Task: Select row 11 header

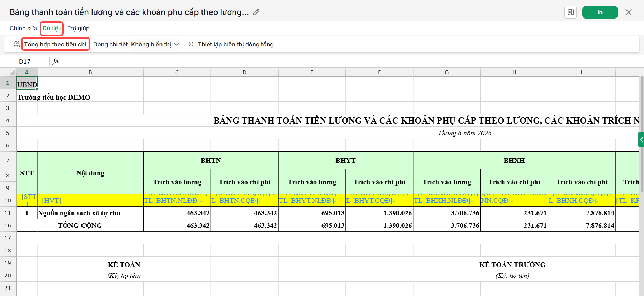Action: (x=8, y=213)
